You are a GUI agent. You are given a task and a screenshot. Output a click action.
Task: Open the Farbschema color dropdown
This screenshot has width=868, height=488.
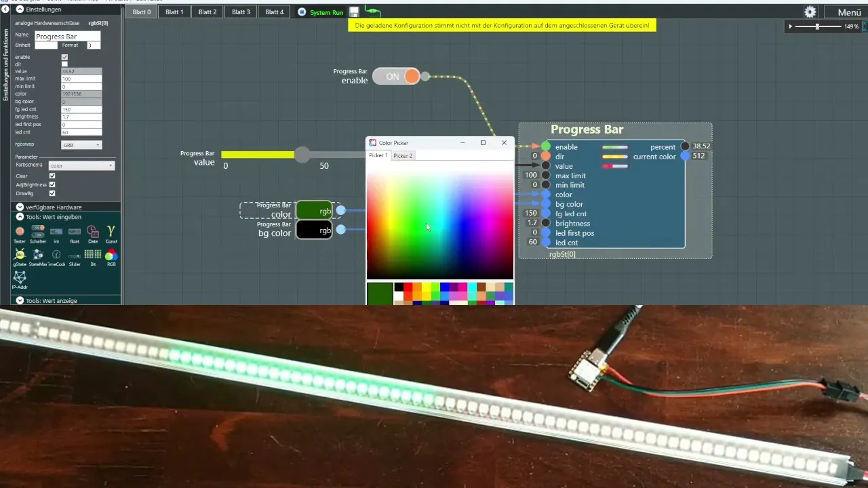click(81, 165)
